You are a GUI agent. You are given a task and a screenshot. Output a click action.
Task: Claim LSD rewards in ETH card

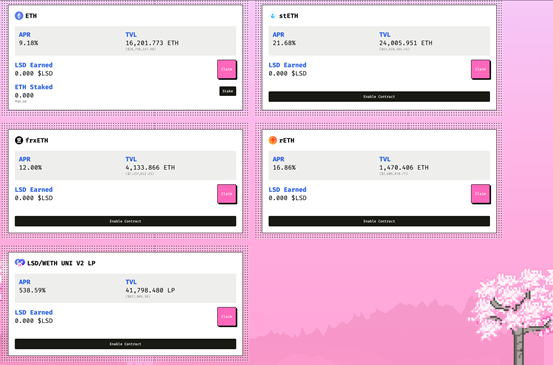pos(227,69)
